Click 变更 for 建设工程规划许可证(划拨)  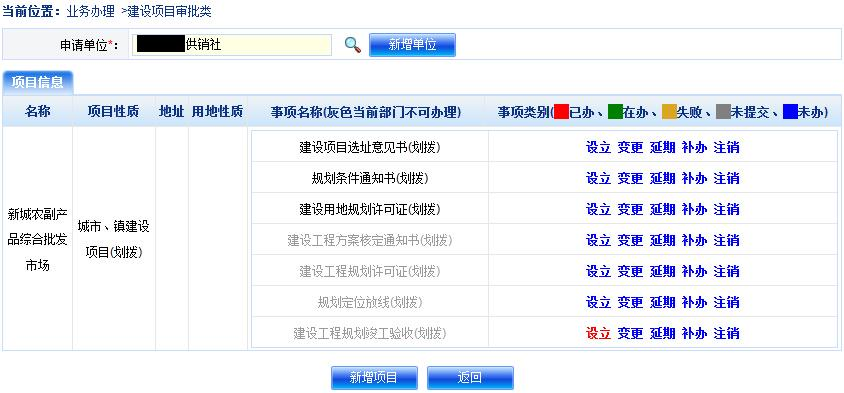[630, 271]
